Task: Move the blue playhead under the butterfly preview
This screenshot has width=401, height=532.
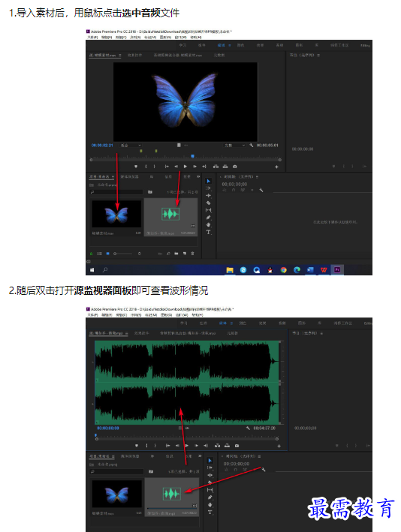Action: pyautogui.click(x=192, y=156)
